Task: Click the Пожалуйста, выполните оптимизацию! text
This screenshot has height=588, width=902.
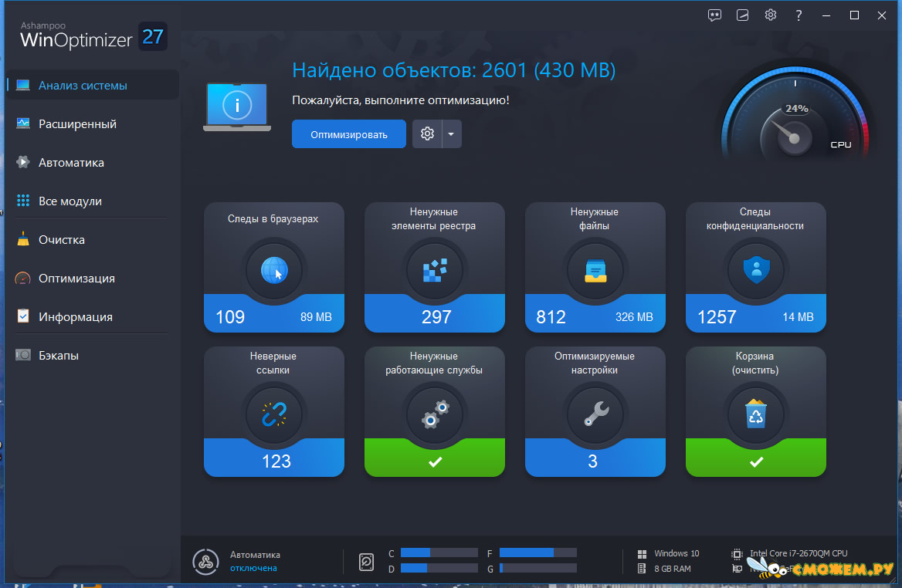Action: (400, 100)
